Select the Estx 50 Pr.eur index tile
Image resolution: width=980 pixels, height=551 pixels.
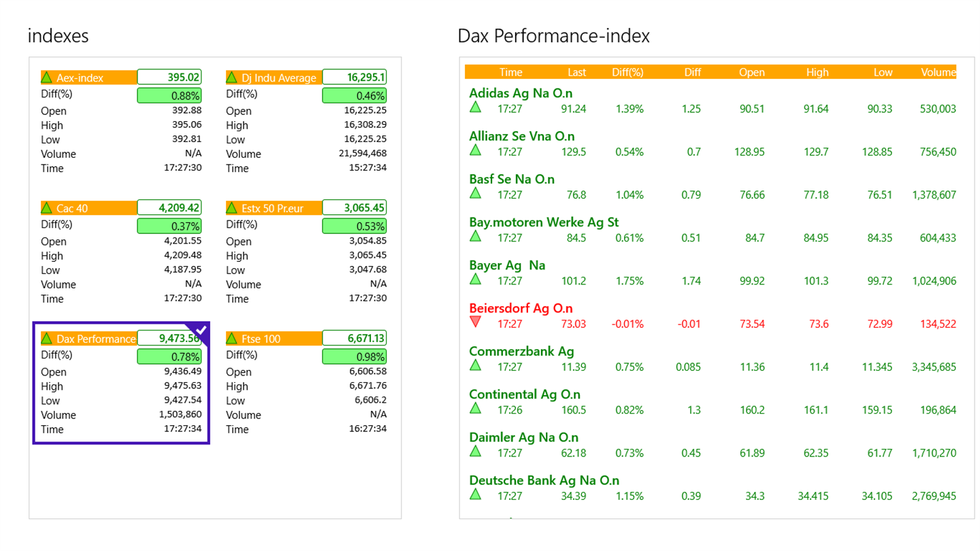pyautogui.click(x=306, y=252)
